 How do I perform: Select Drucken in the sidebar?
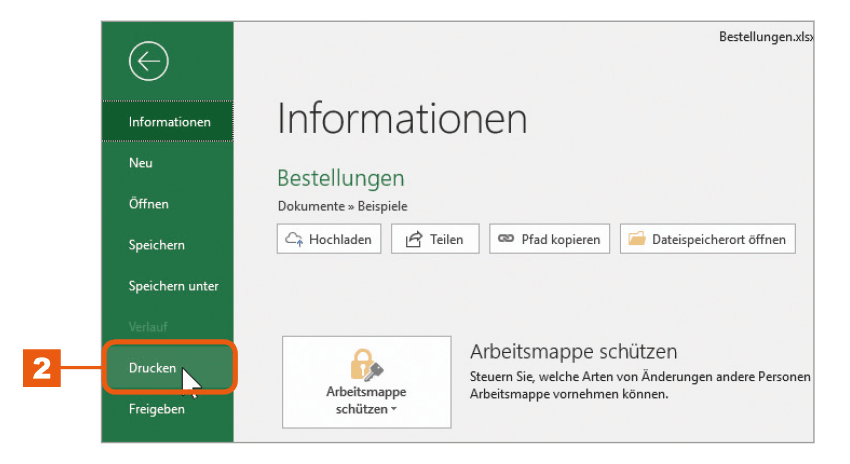click(x=169, y=368)
